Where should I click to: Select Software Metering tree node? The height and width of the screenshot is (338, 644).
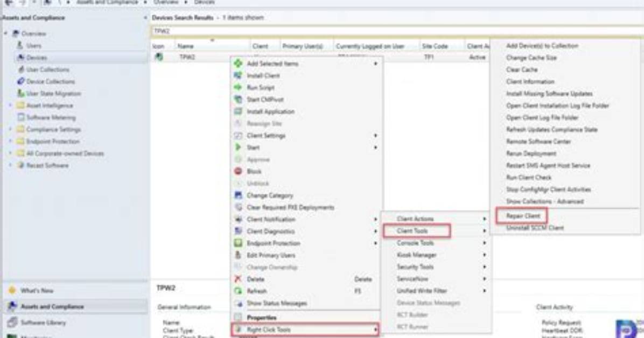click(x=51, y=117)
